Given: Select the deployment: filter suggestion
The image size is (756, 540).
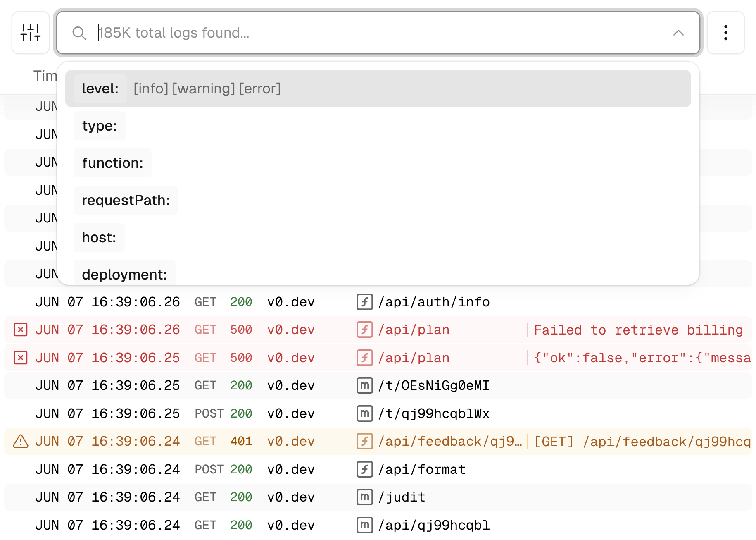Looking at the screenshot, I should coord(124,274).
